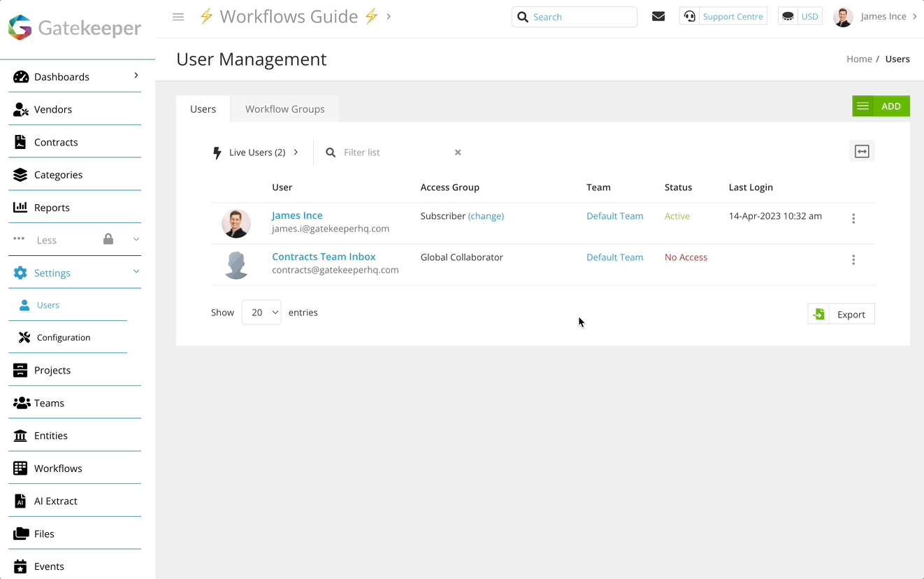Click the Export button
The image size is (924, 579).
tap(841, 314)
